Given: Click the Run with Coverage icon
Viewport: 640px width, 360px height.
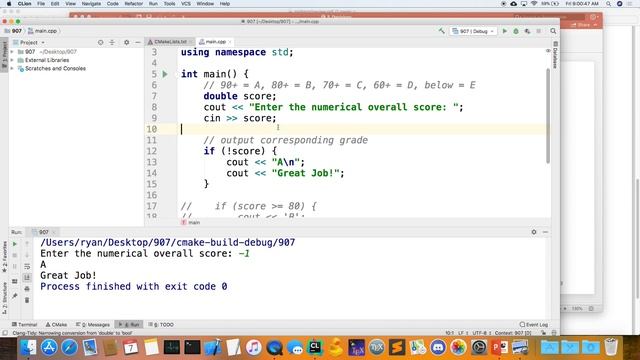Looking at the screenshot, I should pyautogui.click(x=527, y=31).
